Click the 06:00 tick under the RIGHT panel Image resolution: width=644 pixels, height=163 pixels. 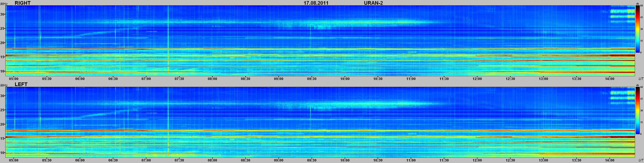80,79
